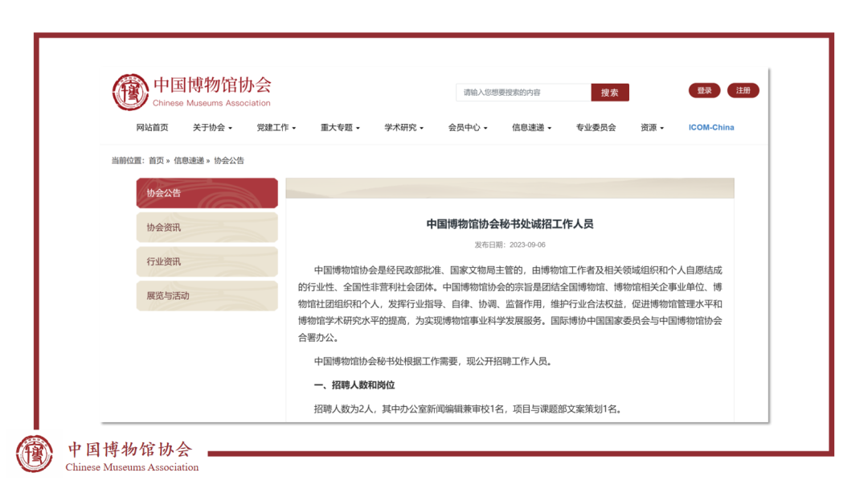The height and width of the screenshot is (489, 868).
Task: Open the 专业委员会 nav item
Action: (x=596, y=127)
